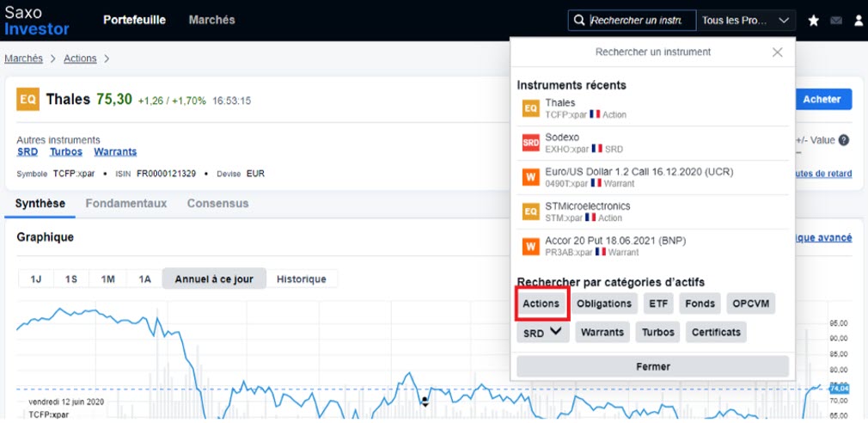
Task: Select Annuel à ce jour period
Action: pyautogui.click(x=214, y=279)
